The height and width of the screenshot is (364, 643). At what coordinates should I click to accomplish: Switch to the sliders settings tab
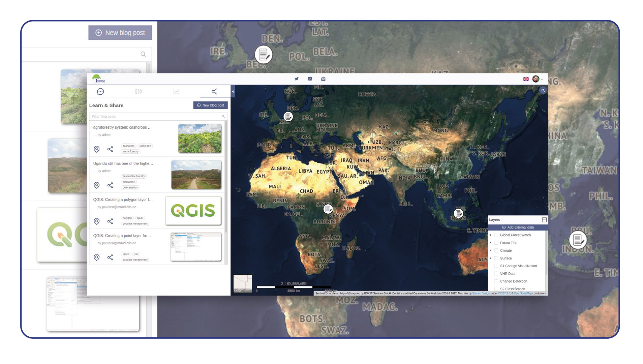click(139, 91)
